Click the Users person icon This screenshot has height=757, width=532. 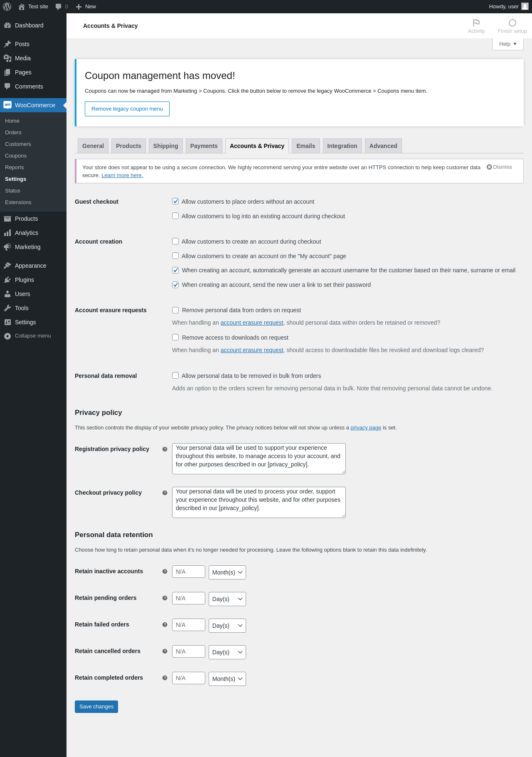[7, 294]
